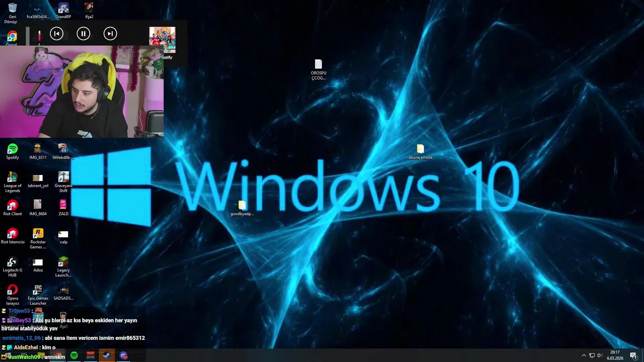Viewport: 644px width, 362px height.
Task: Open the fca3665d34 desktop file
Action: pos(38,12)
